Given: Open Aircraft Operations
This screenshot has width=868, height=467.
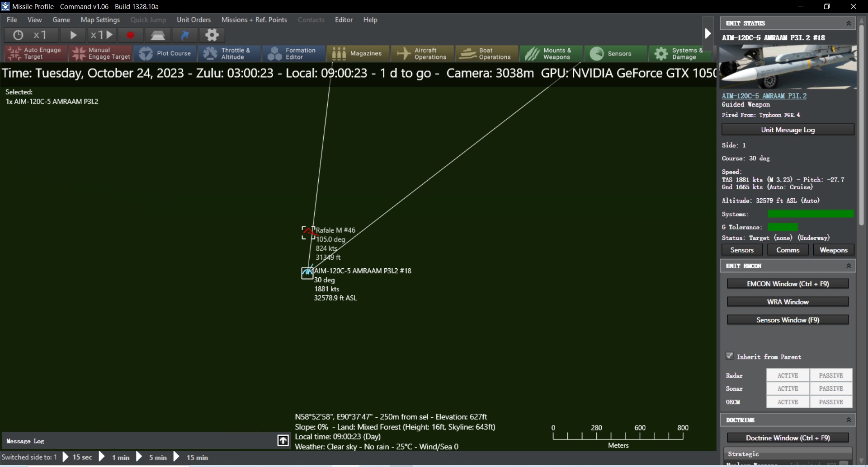Looking at the screenshot, I should coord(423,53).
